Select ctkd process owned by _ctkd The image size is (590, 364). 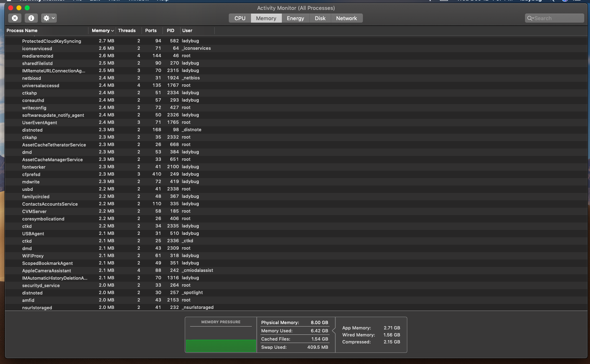click(x=296, y=241)
